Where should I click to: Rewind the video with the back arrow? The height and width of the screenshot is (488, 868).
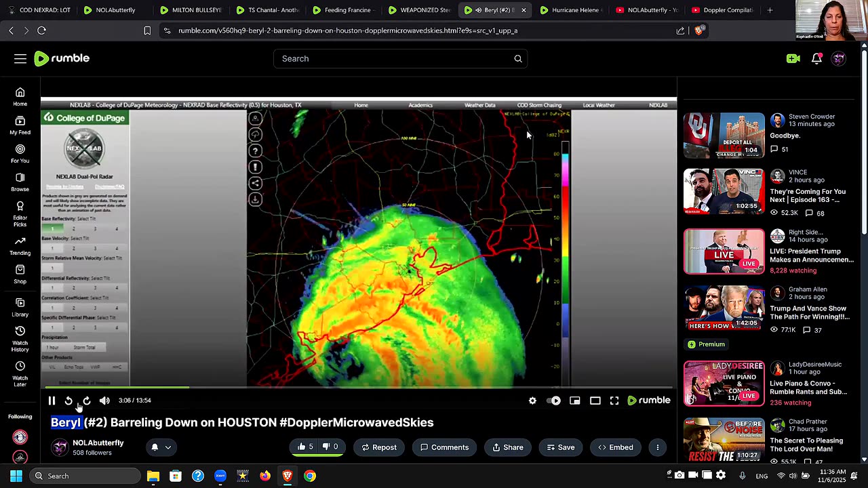click(x=68, y=401)
